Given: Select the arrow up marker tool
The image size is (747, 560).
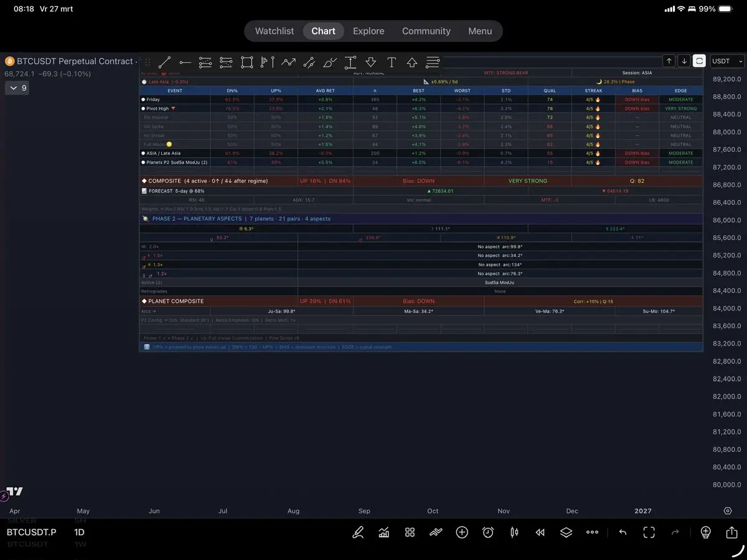Looking at the screenshot, I should [412, 62].
